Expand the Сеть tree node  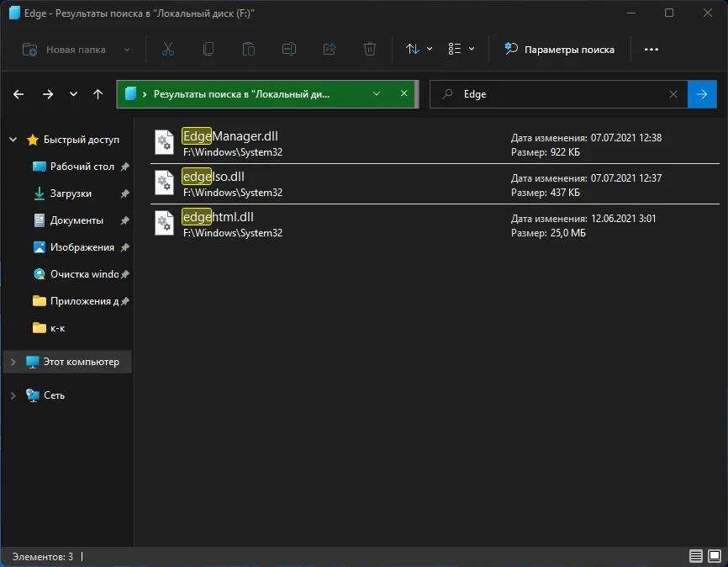[13, 395]
